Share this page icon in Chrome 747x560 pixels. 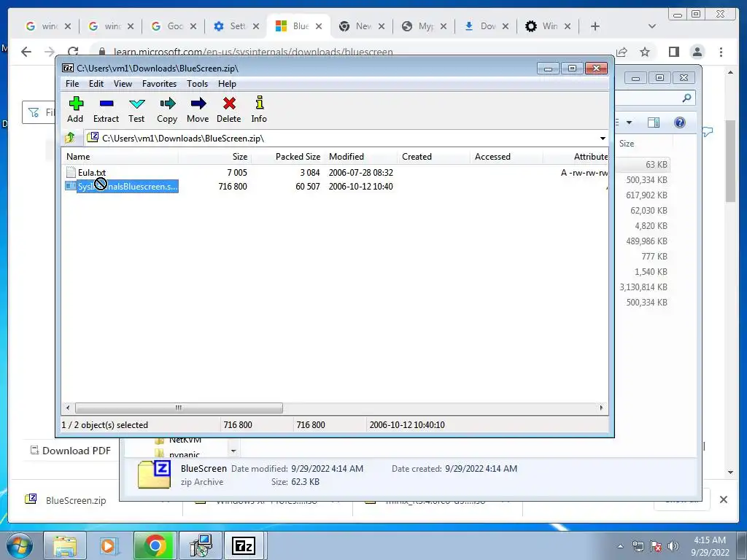[x=622, y=52]
